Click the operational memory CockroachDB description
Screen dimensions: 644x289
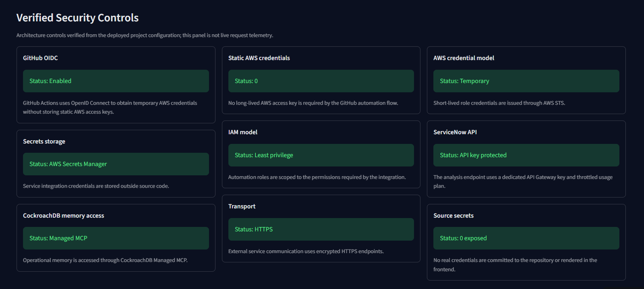pos(105,260)
